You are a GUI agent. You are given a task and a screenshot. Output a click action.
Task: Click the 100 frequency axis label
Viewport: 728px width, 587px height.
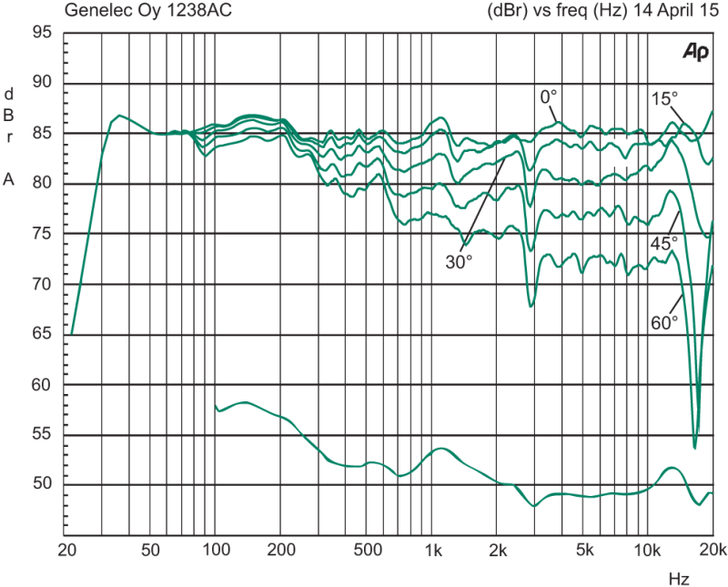217,551
